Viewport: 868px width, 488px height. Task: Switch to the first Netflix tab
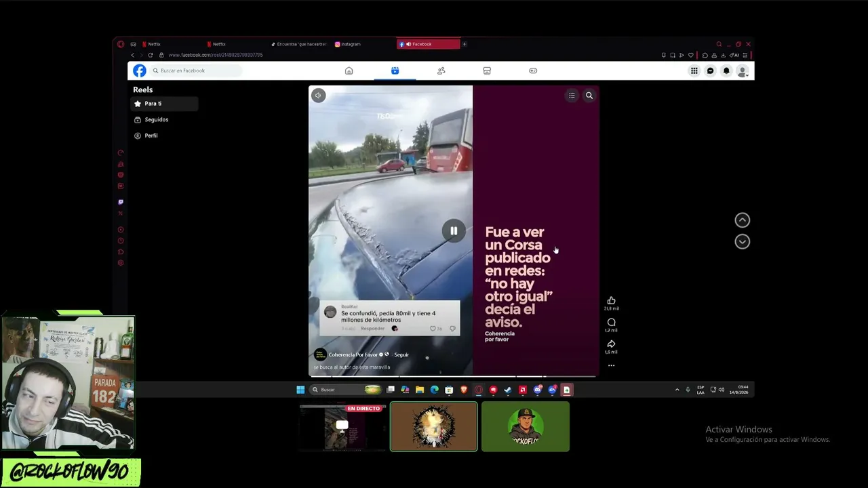(x=170, y=44)
